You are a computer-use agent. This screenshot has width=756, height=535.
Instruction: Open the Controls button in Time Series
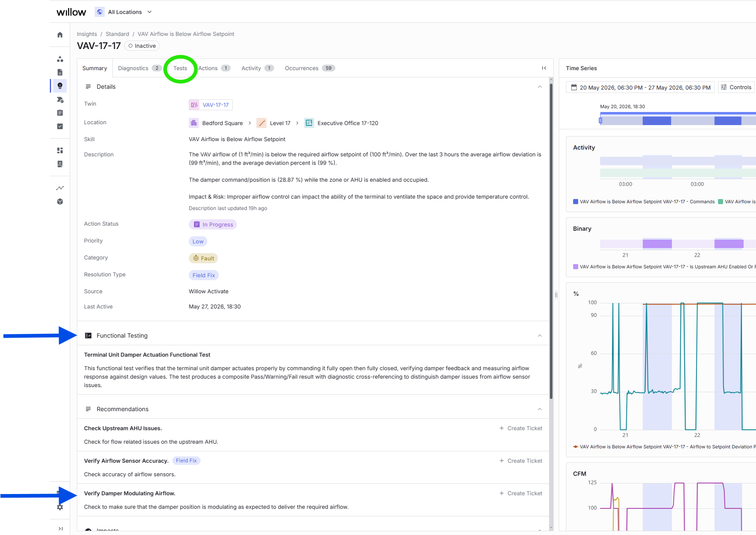point(736,87)
